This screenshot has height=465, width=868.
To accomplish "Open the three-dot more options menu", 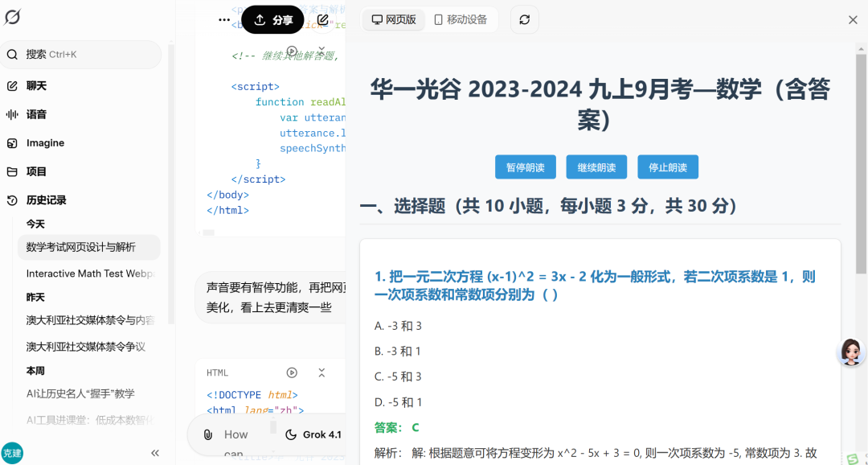I will click(x=224, y=20).
